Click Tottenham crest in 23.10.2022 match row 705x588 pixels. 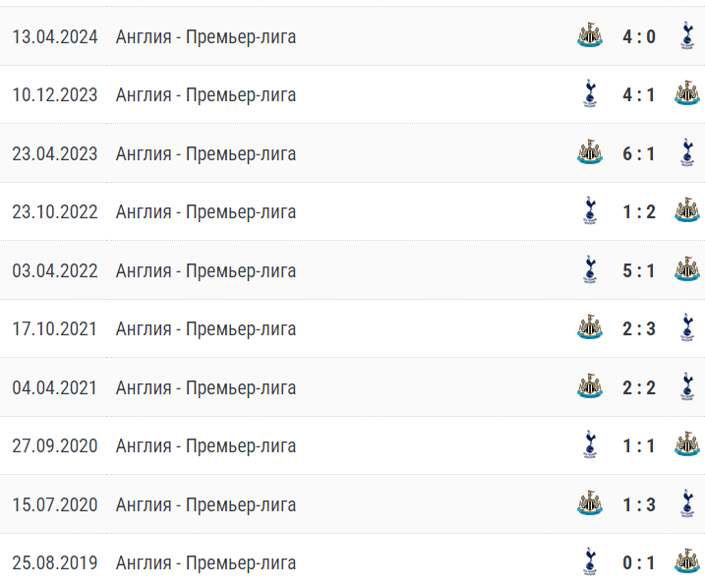pos(589,210)
